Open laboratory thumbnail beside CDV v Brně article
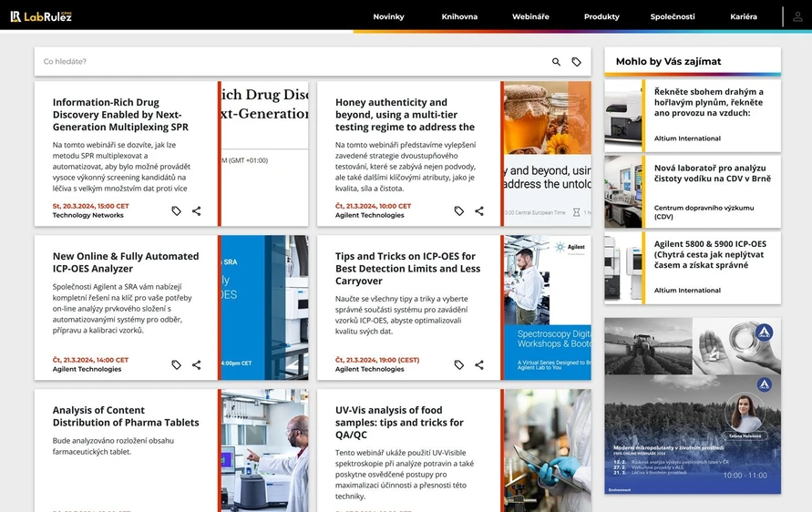The image size is (812, 512). (623, 192)
